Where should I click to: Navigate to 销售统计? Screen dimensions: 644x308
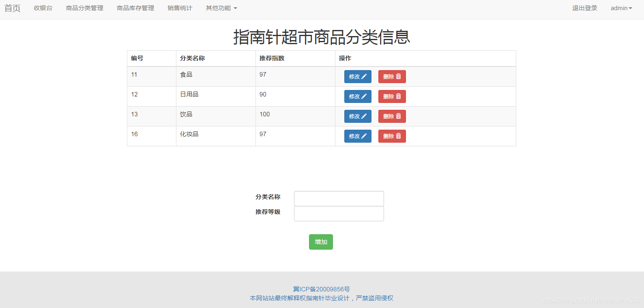click(180, 8)
